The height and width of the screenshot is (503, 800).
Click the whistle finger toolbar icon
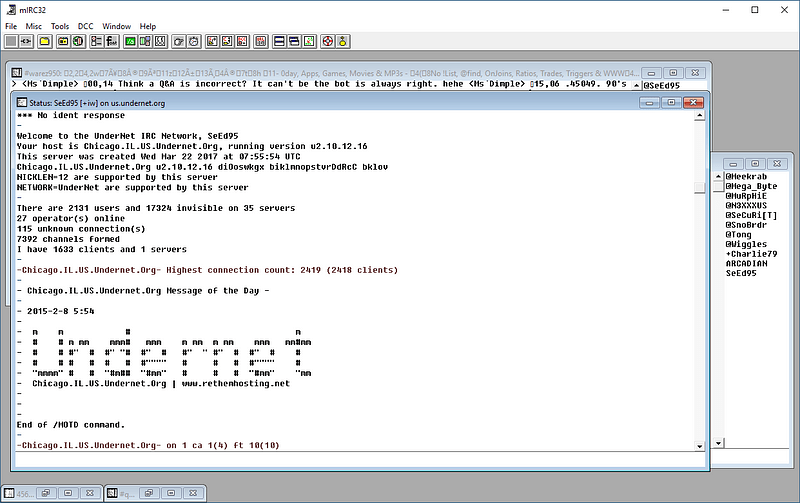179,41
